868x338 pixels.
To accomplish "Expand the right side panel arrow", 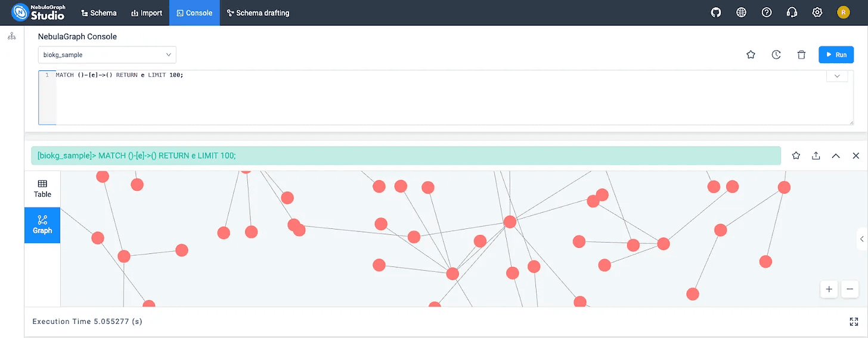I will point(862,239).
